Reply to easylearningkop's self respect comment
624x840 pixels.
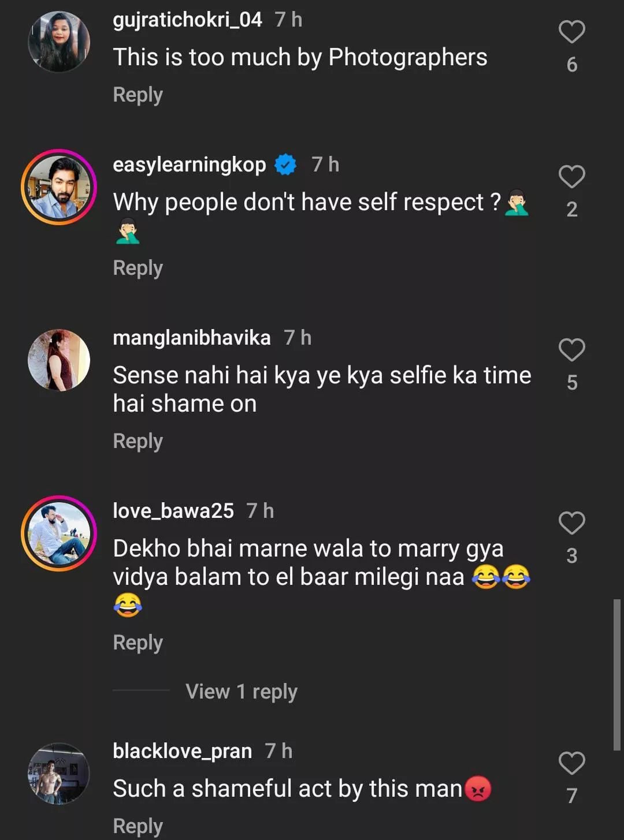point(138,268)
